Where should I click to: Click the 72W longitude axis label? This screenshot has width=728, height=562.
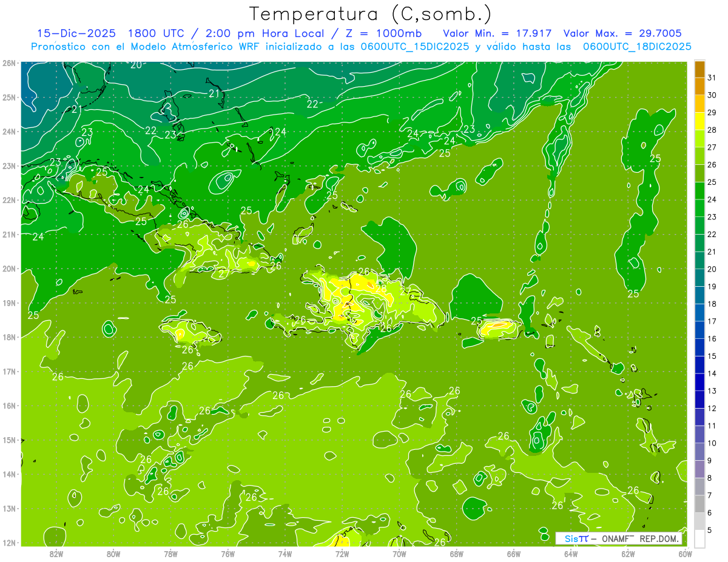tap(342, 553)
